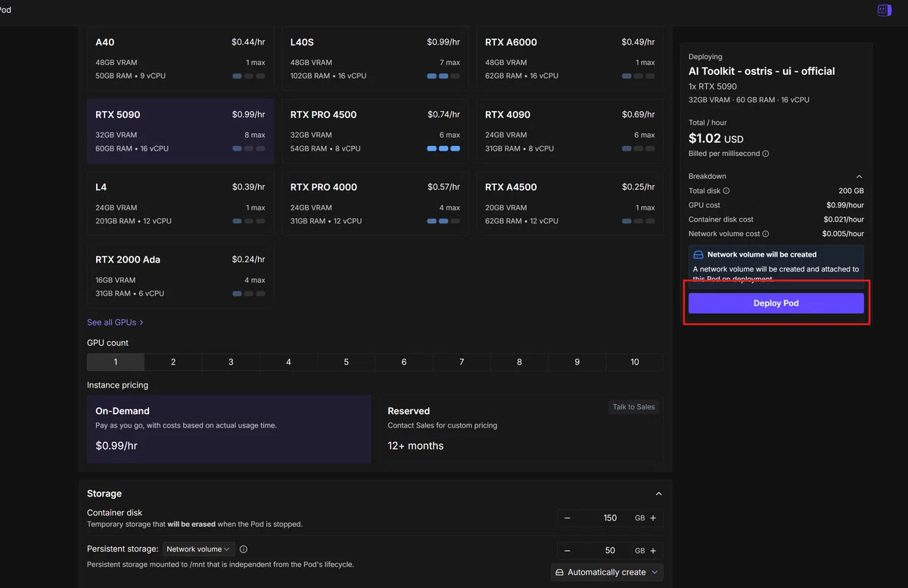Choose the RTX 4090 GPU card
Image resolution: width=908 pixels, height=588 pixels.
tap(570, 131)
